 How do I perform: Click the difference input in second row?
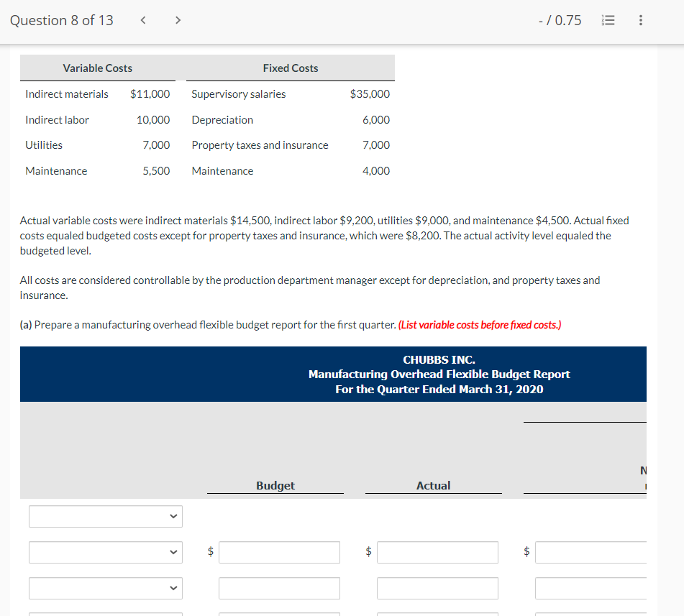(x=590, y=552)
